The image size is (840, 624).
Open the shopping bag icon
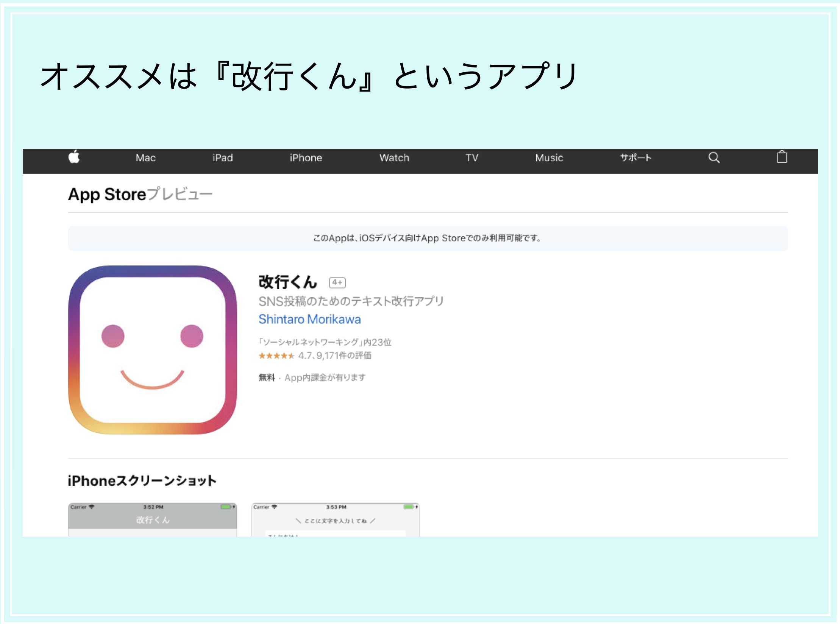click(782, 157)
